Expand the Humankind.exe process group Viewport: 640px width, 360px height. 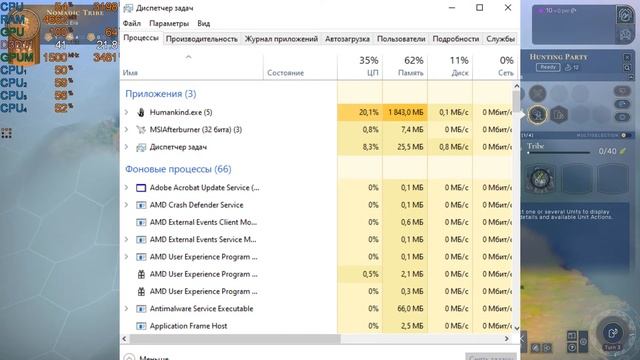point(127,112)
